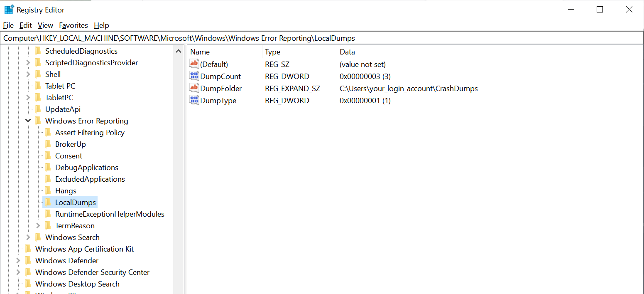Open the Favorites menu

[x=73, y=25]
